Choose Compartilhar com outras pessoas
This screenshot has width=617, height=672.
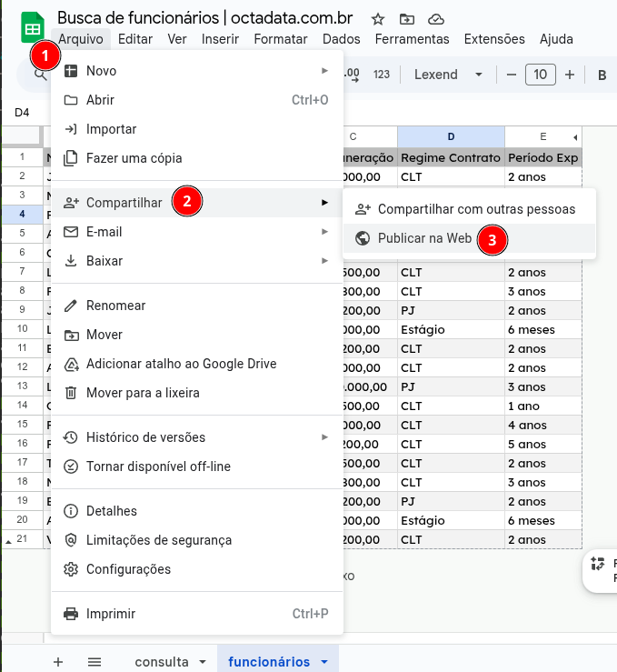coord(476,209)
